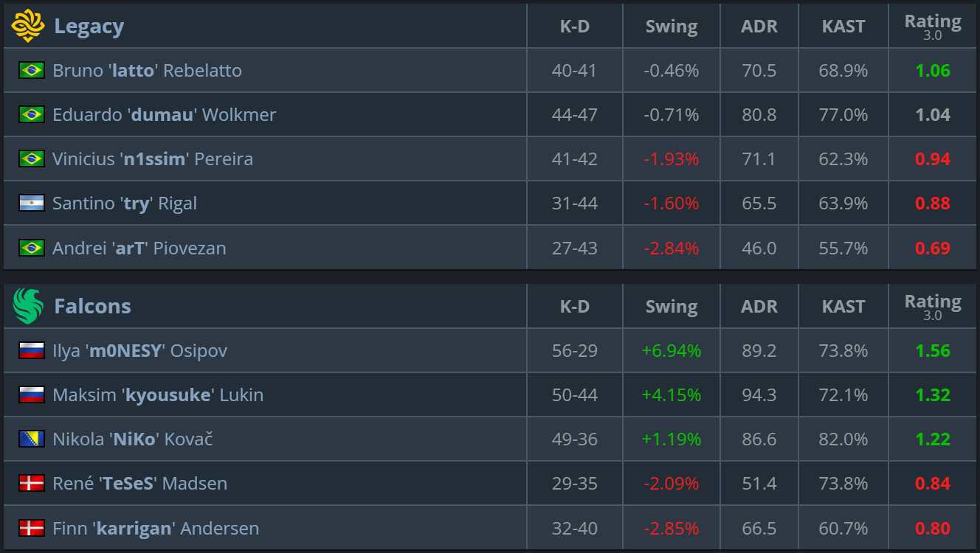Click KAST column header in Legacy table
Screen dimensions: 980x553
click(843, 26)
